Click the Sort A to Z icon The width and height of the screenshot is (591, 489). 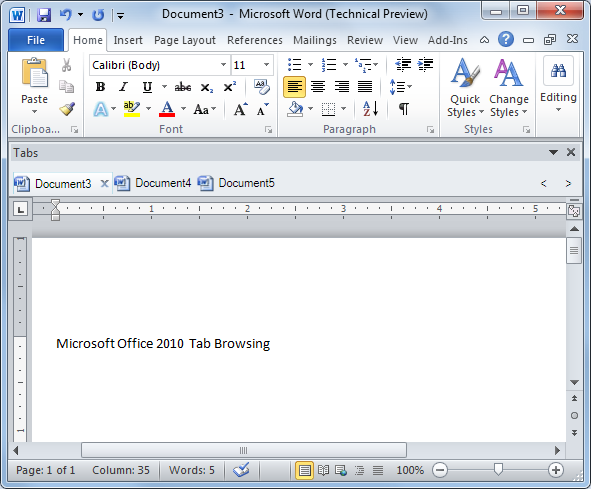371,109
